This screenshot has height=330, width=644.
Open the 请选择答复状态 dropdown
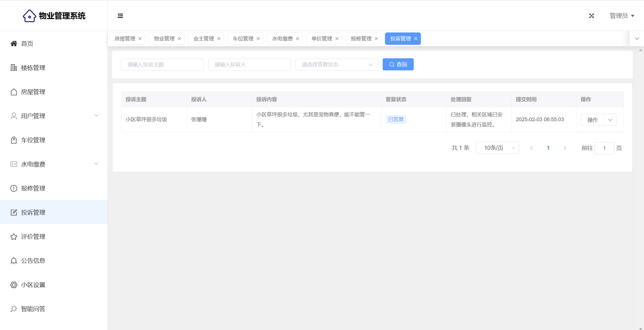point(336,65)
